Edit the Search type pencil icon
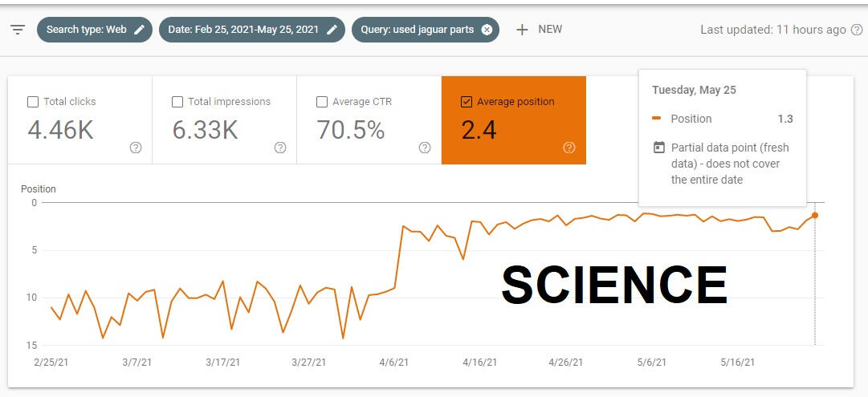 point(140,30)
